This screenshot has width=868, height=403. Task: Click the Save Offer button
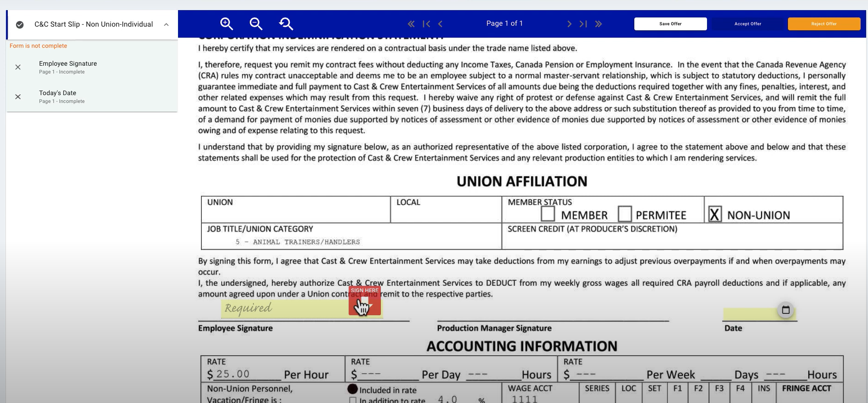(x=670, y=24)
